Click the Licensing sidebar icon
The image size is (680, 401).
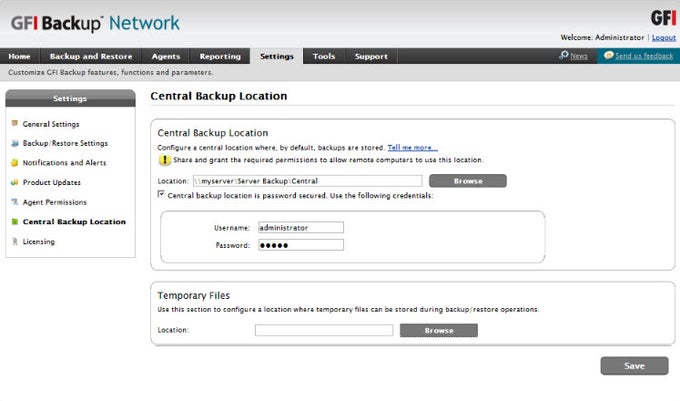pyautogui.click(x=15, y=241)
